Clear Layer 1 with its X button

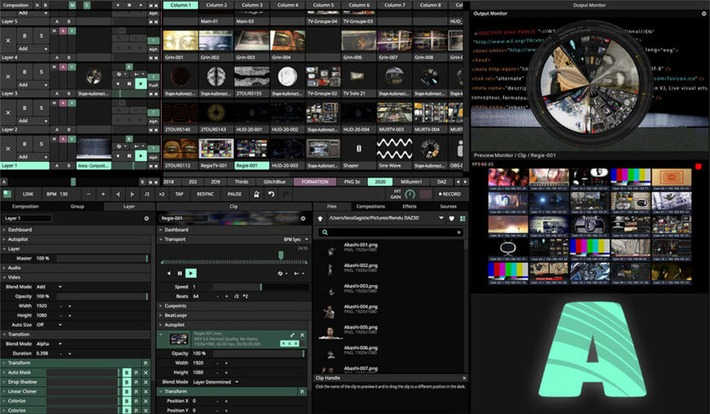click(x=8, y=149)
